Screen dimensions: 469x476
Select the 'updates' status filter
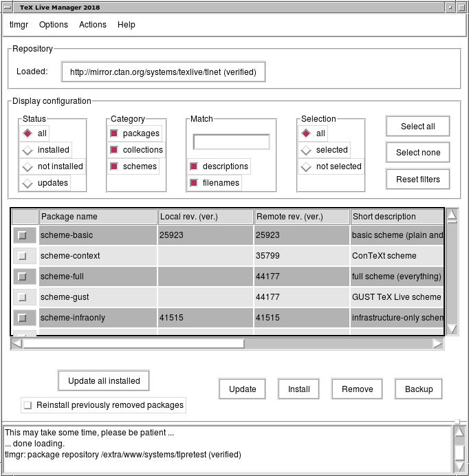tap(28, 183)
